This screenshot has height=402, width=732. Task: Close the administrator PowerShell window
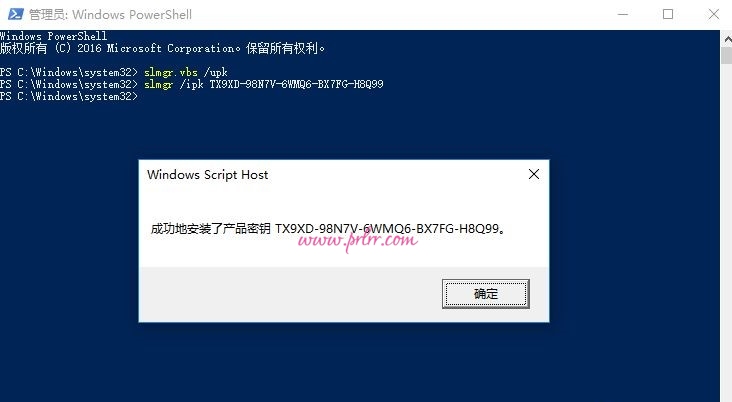(x=713, y=14)
